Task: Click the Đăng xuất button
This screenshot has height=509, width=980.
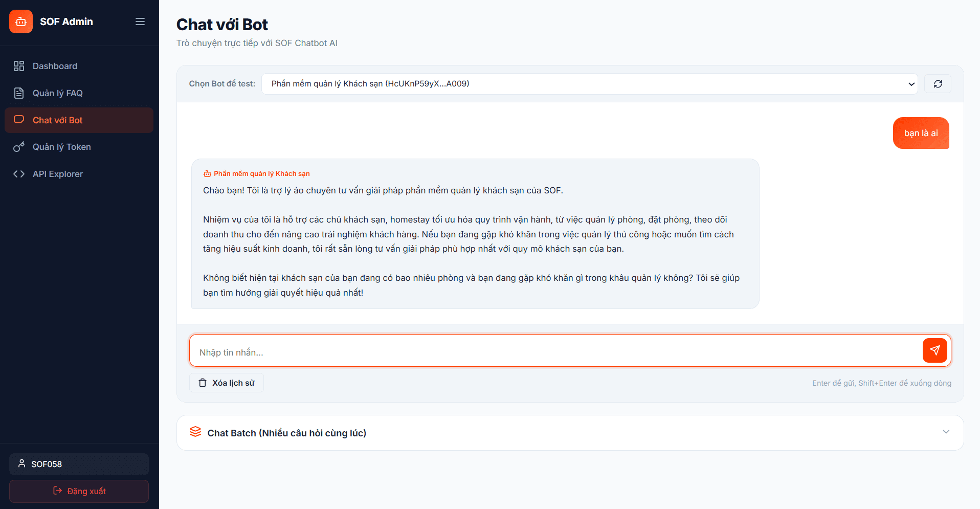Action: (79, 491)
